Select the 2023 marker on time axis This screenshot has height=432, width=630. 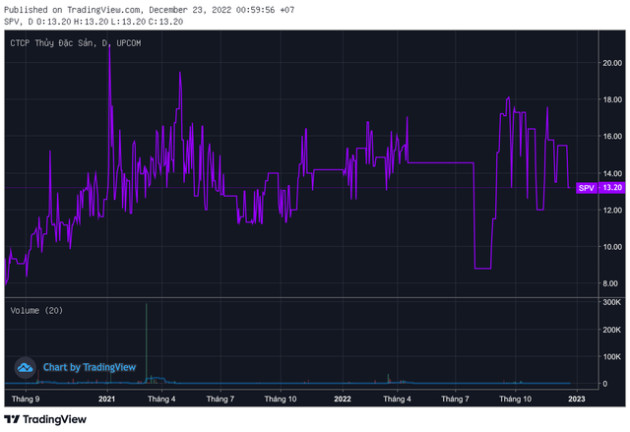(x=577, y=398)
